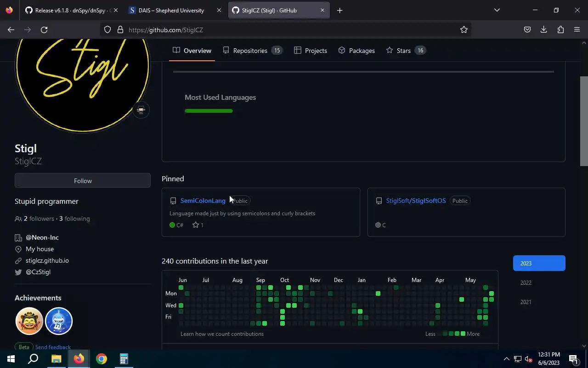
Task: Open the Windows Start menu
Action: [x=11, y=359]
